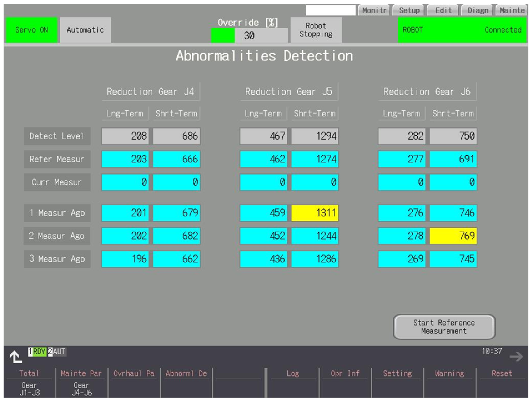Toggle the Servo ON button
Viewport: 532px width, 401px height.
[x=32, y=30]
